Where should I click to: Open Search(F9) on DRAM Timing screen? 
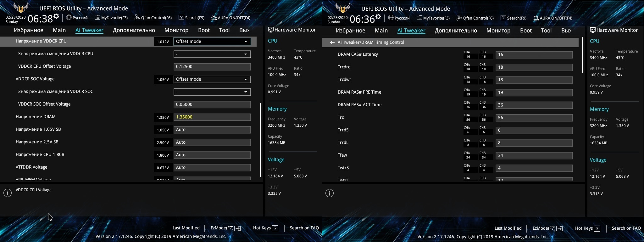[514, 18]
